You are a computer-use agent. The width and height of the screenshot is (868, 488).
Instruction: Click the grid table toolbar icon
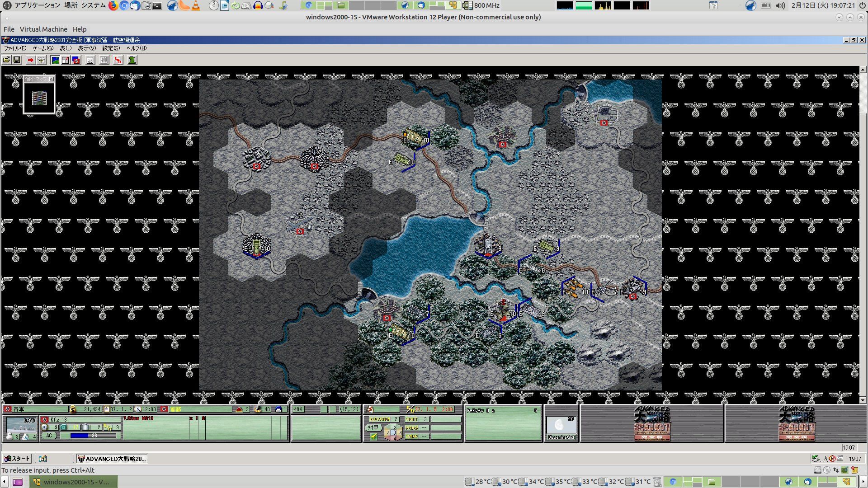click(x=90, y=60)
